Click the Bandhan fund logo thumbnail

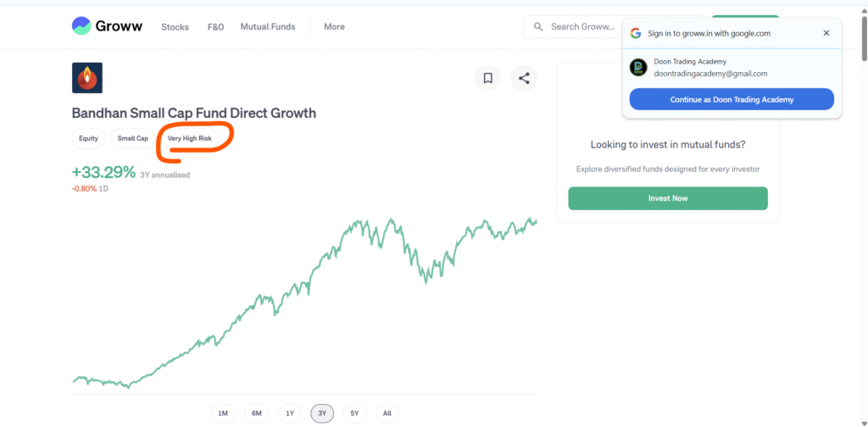(87, 78)
